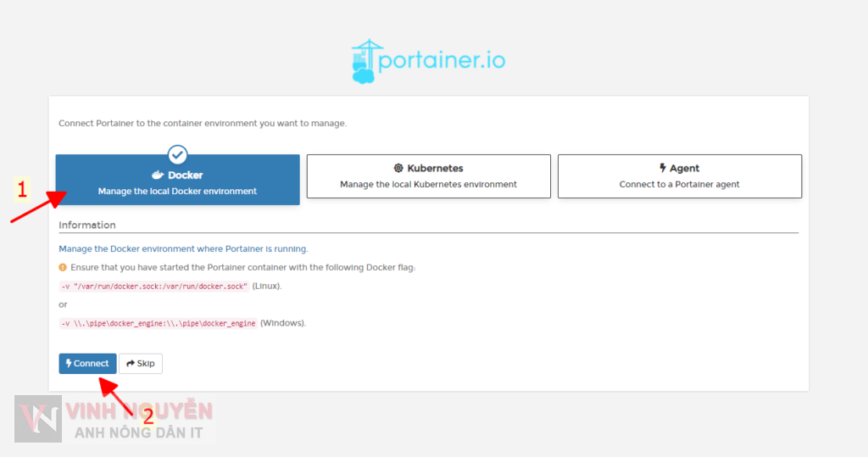Click the Agent lightning bolt icon

[663, 169]
